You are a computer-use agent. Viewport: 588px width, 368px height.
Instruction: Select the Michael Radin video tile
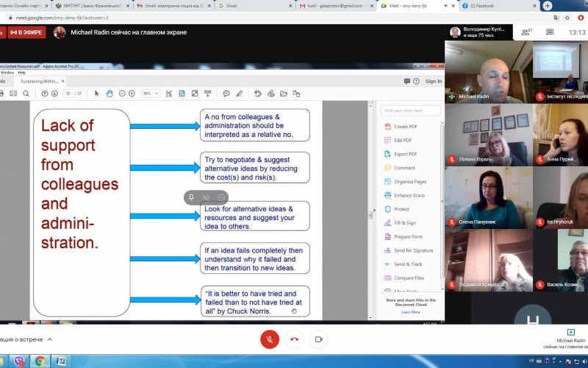tap(488, 72)
